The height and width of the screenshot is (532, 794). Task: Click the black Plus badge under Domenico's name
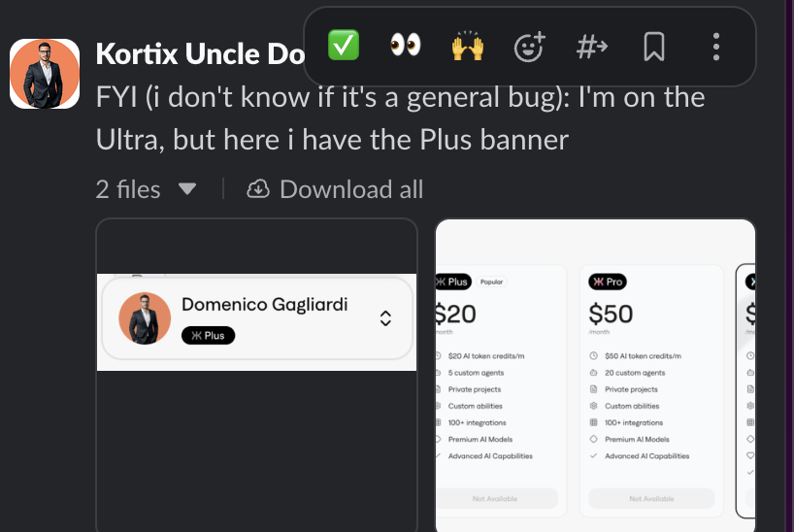pos(208,335)
